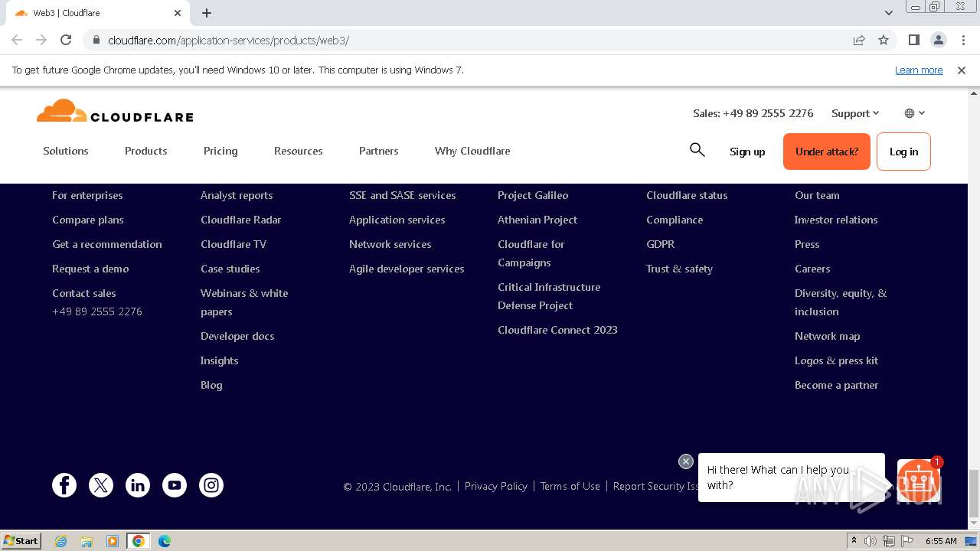Open Cloudflare LinkedIn icon
This screenshot has width=980, height=551.
(x=138, y=485)
